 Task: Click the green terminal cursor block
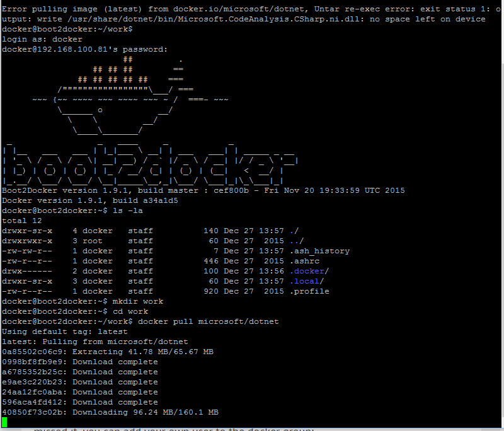tap(5, 422)
